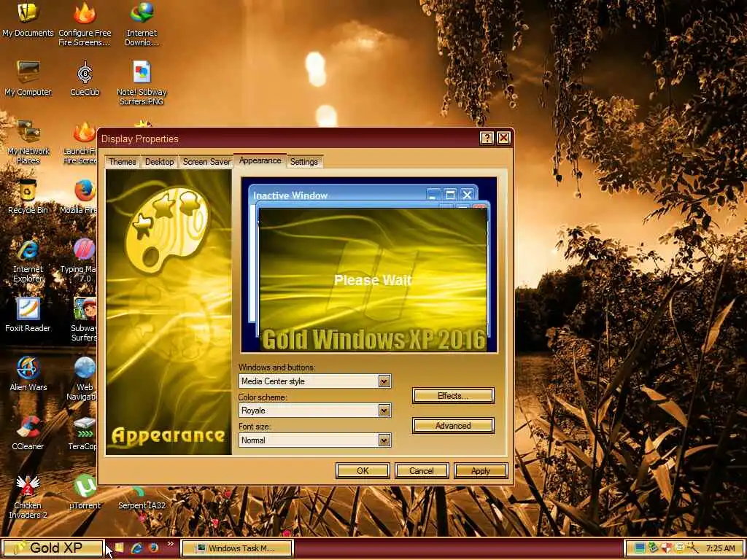
Task: Click the tray icon just left of the clock
Action: click(x=692, y=548)
